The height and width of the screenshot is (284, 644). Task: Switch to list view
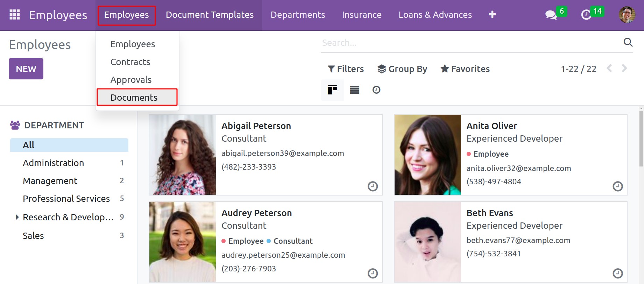(x=355, y=90)
